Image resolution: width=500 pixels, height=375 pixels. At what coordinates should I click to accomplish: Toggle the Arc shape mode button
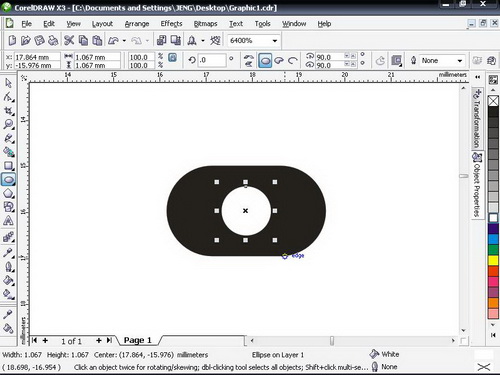[x=293, y=60]
